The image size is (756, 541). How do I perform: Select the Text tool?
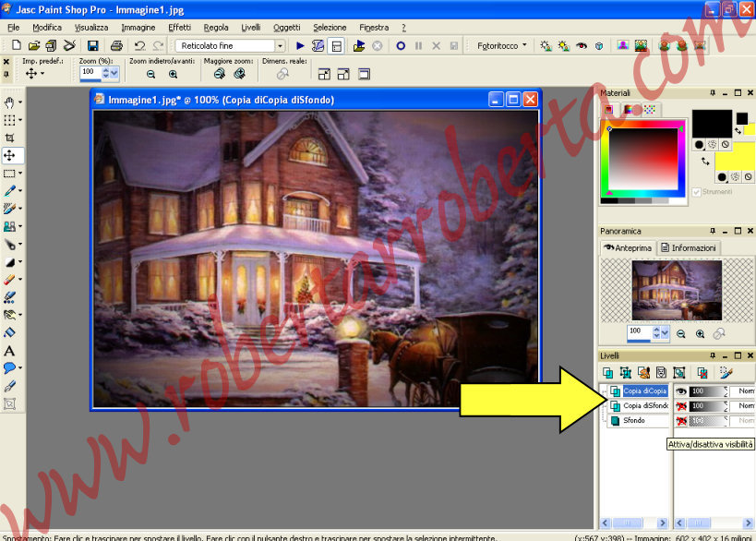(9, 351)
